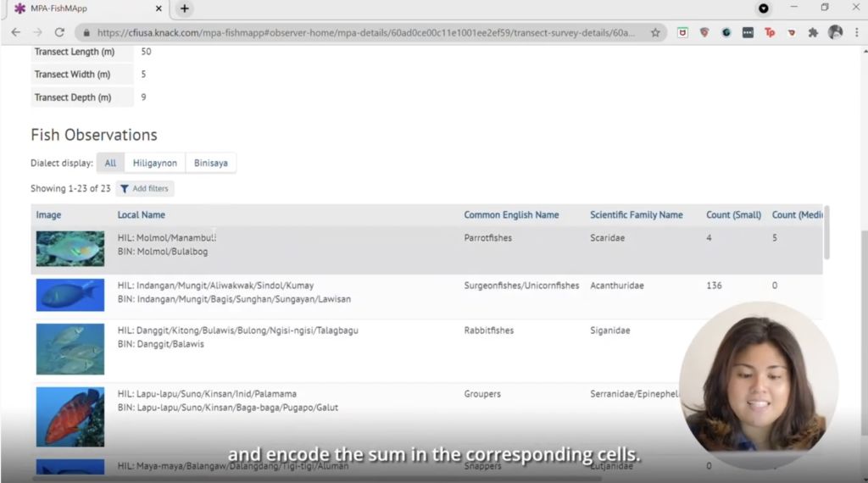Click the browser back arrow

click(x=15, y=32)
